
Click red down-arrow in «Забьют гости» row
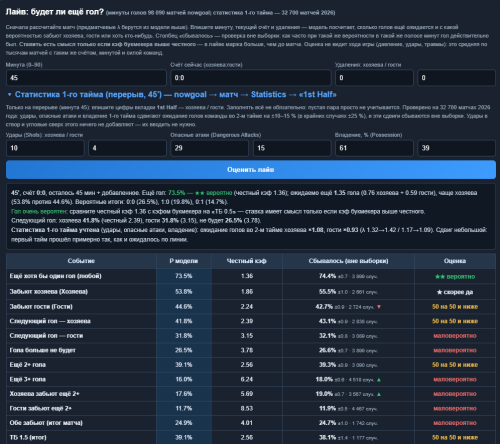tap(379, 307)
